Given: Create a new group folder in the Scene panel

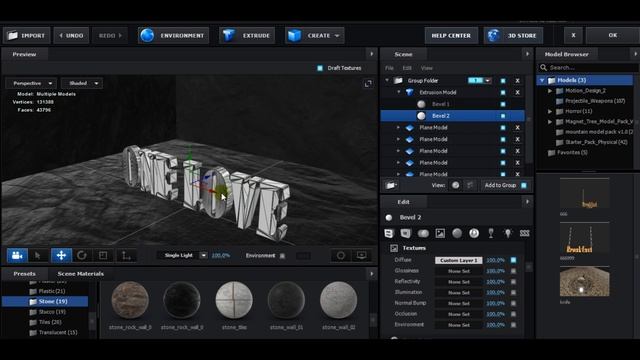Looking at the screenshot, I should pyautogui.click(x=391, y=185).
